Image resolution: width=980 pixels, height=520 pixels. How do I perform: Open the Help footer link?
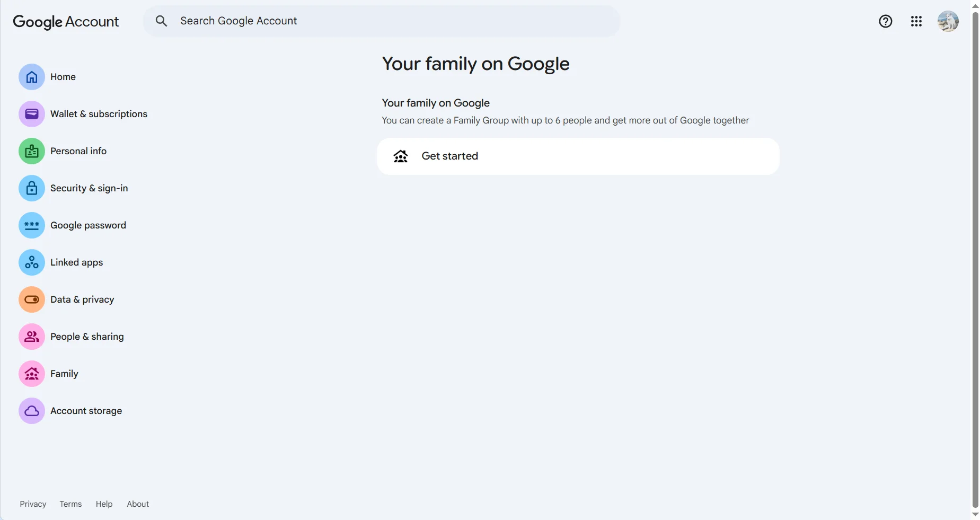coord(104,504)
